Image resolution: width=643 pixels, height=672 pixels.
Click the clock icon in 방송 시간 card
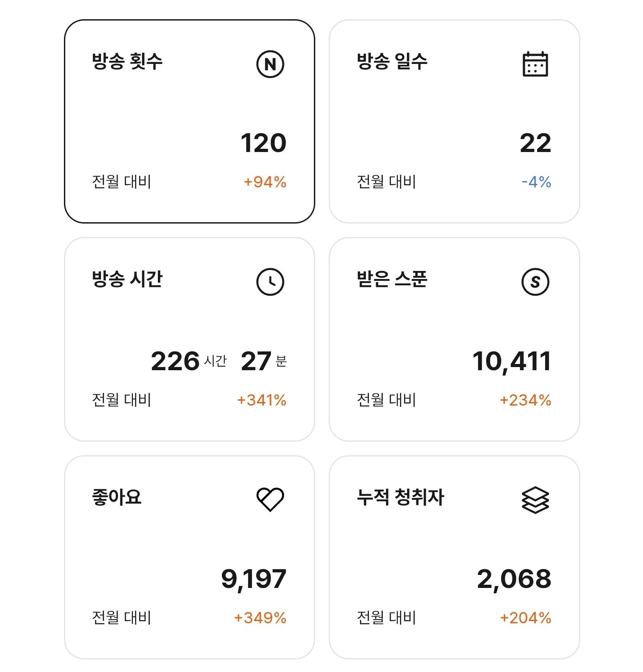click(270, 282)
